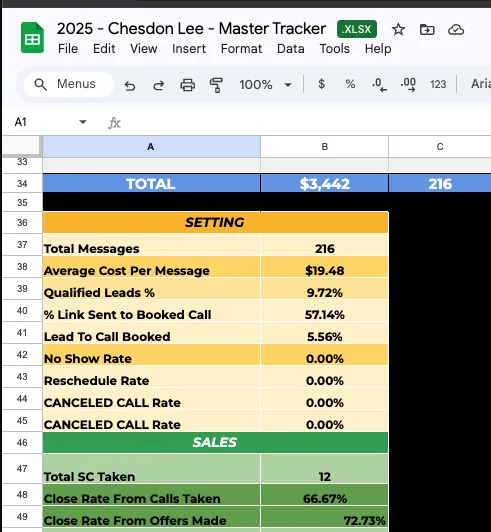The width and height of the screenshot is (491, 532).
Task: Click the undo arrow icon
Action: click(130, 85)
